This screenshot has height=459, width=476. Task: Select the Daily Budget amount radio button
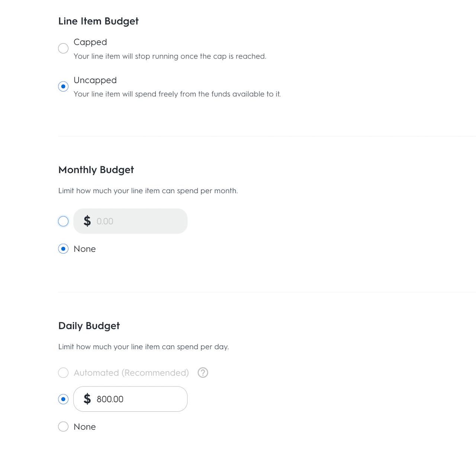coord(63,399)
